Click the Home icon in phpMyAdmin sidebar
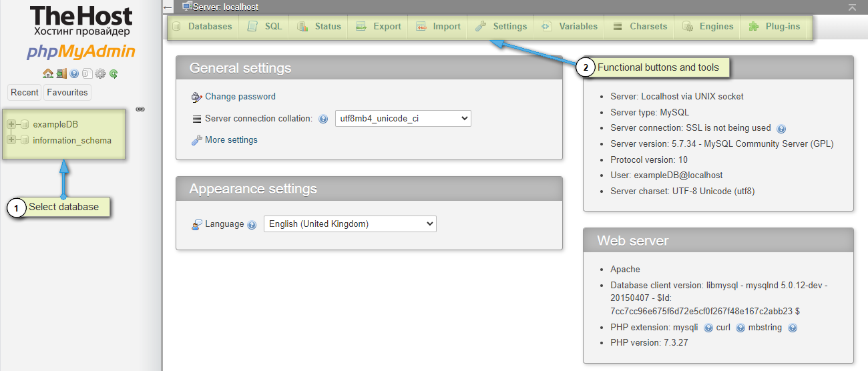Image resolution: width=868 pixels, height=371 pixels. click(x=47, y=73)
